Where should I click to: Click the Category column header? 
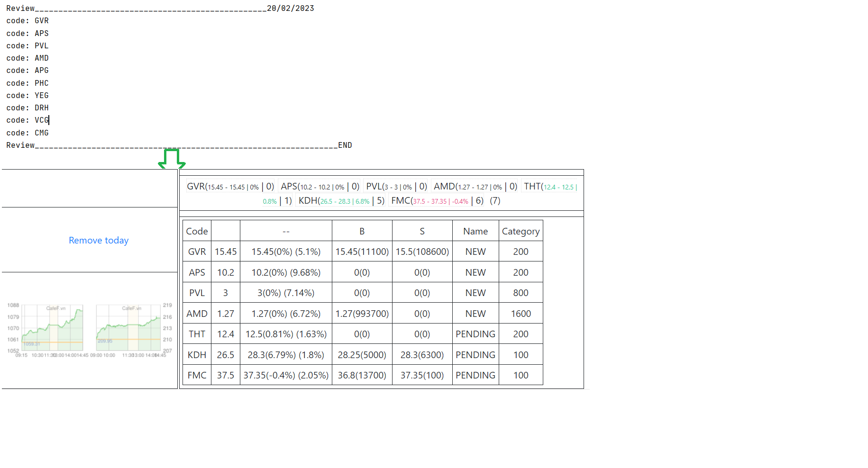tap(521, 231)
